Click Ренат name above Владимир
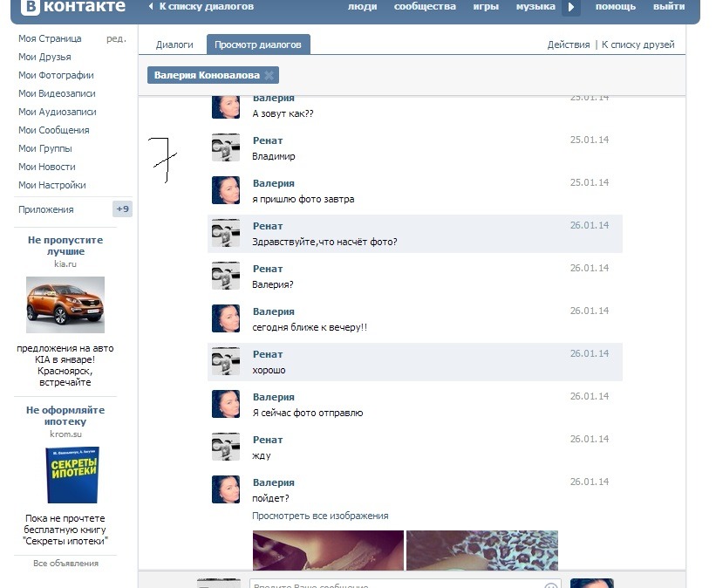The image size is (716, 588). coord(268,140)
